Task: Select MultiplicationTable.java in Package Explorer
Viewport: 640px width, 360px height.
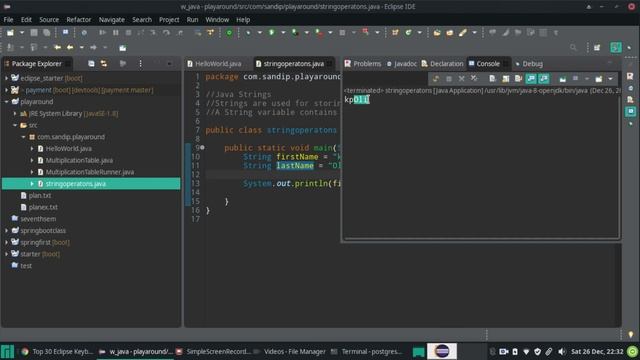Action: coord(79,160)
